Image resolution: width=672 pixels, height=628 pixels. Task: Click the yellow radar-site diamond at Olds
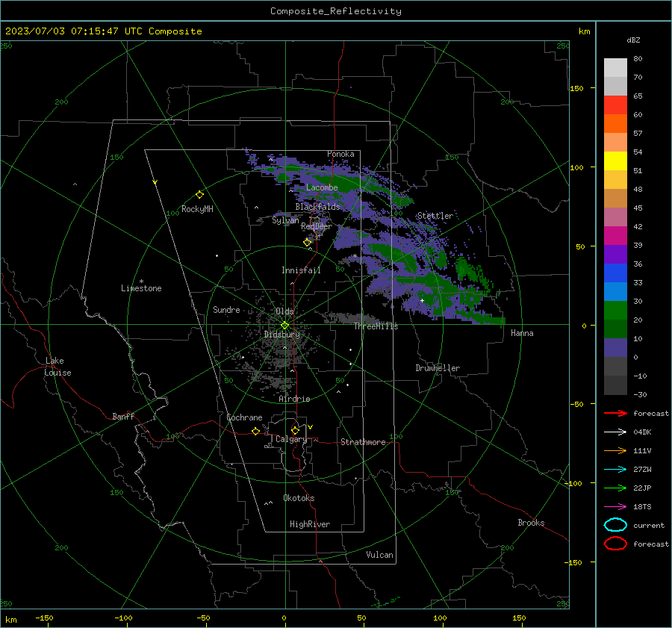click(284, 326)
